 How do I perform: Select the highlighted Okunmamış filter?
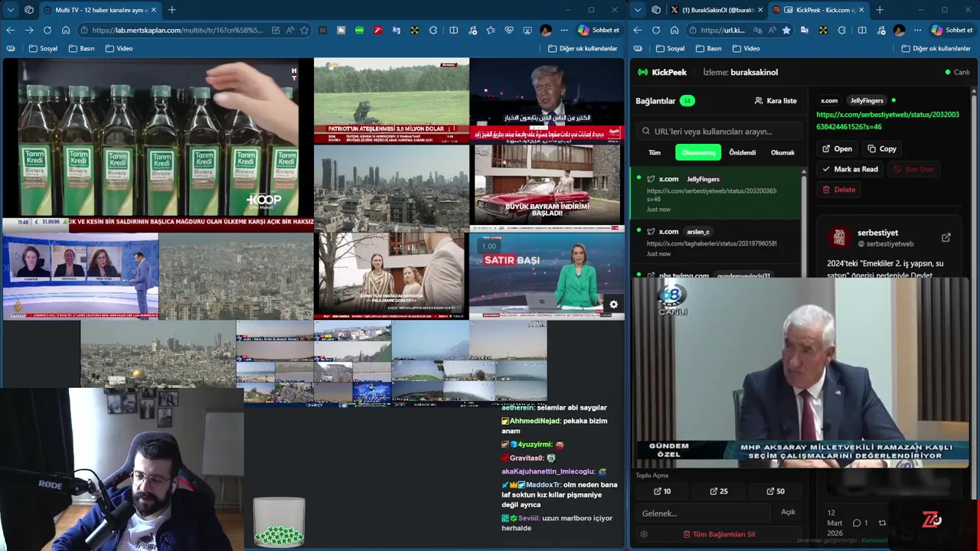tap(697, 152)
